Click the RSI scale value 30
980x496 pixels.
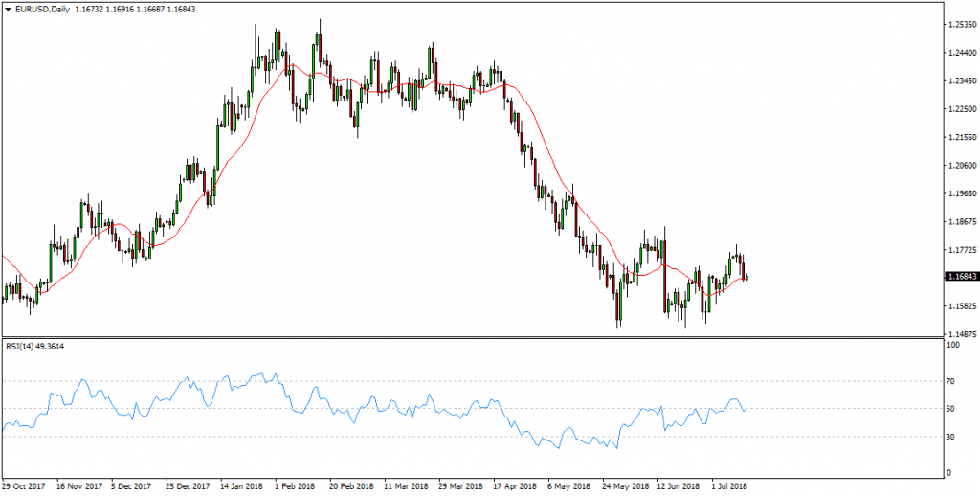click(952, 437)
